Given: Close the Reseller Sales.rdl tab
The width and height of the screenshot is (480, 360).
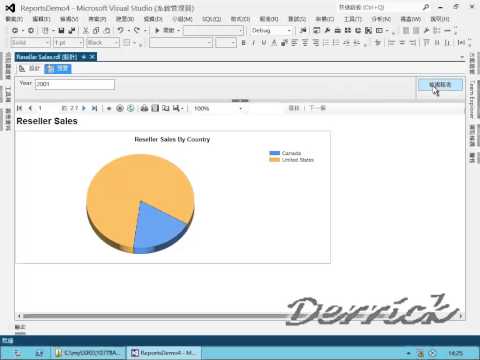Looking at the screenshot, I should [x=92, y=57].
